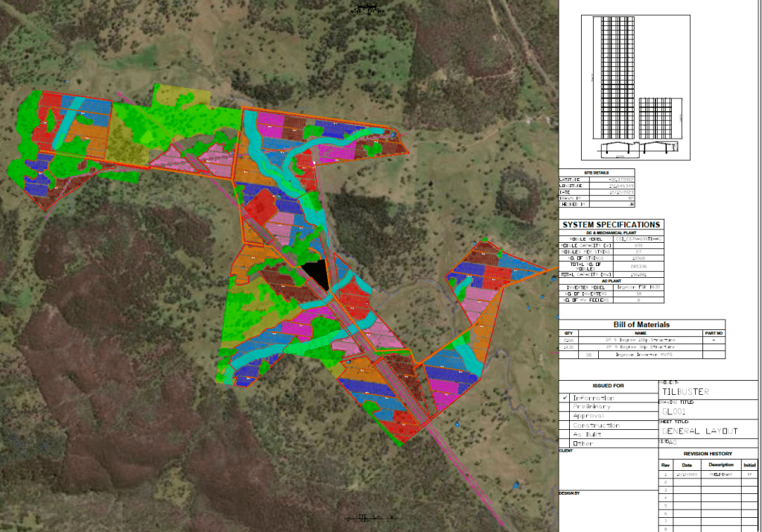Select the TILBUSTER project name text
Screen dimensions: 762x532
coord(687,391)
